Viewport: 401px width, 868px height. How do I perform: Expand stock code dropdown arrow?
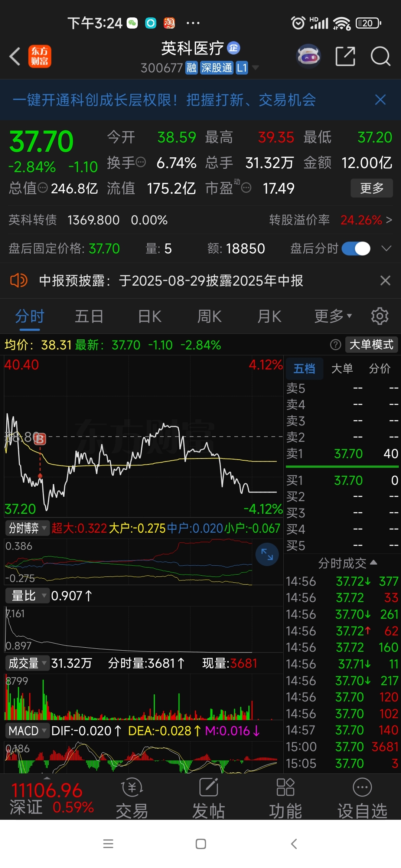point(255,68)
